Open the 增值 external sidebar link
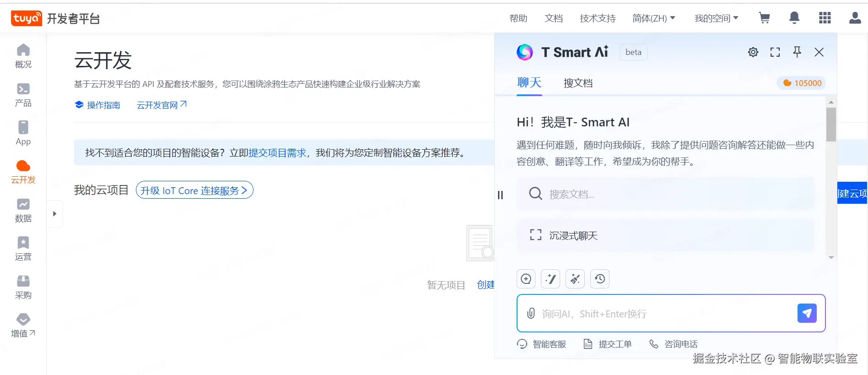The width and height of the screenshot is (868, 375). 23,326
